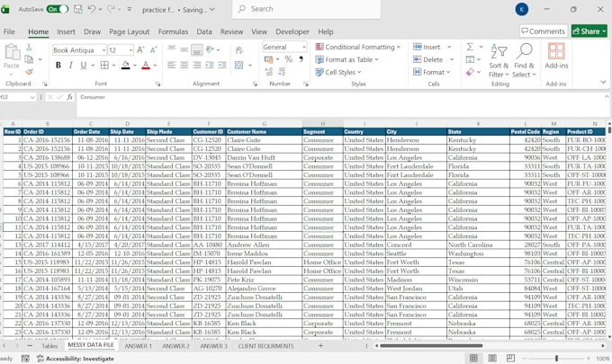612x364 pixels.
Task: Toggle Italic formatting
Action: [70, 65]
